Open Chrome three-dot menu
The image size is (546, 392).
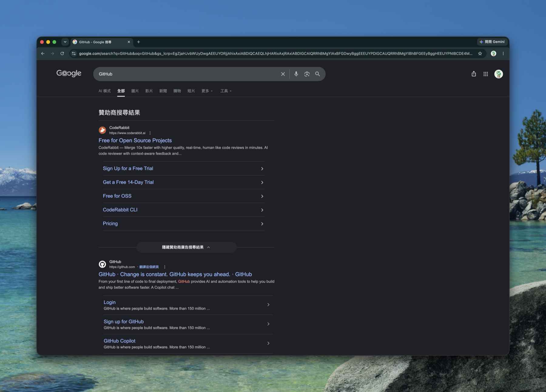(503, 53)
